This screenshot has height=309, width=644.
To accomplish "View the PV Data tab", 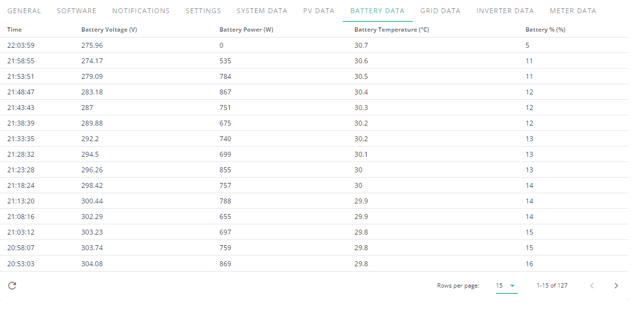I will click(319, 11).
